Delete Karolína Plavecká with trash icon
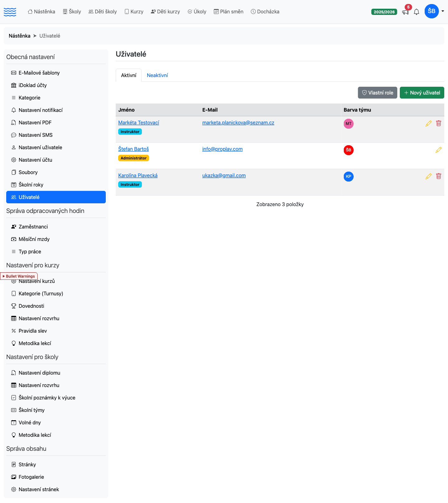448x503 pixels. 439,176
